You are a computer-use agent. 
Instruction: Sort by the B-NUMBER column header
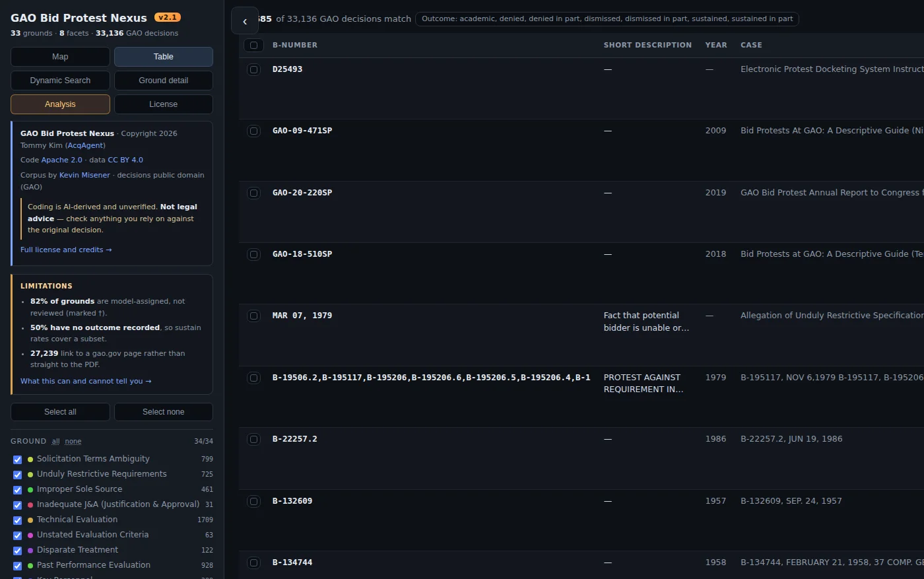pos(295,45)
